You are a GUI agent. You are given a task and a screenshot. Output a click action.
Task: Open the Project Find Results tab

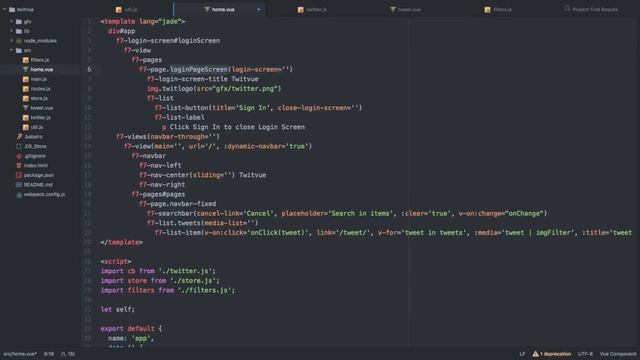[591, 9]
